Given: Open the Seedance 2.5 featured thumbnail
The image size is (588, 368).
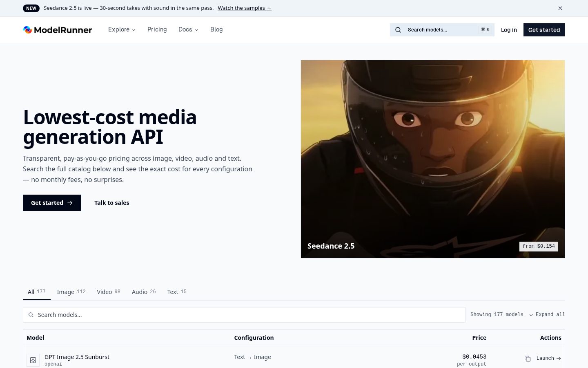Looking at the screenshot, I should 433,159.
